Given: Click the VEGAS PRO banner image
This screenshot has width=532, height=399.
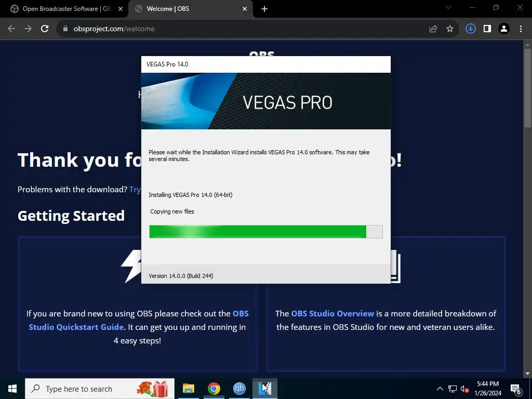Looking at the screenshot, I should coord(266,101).
